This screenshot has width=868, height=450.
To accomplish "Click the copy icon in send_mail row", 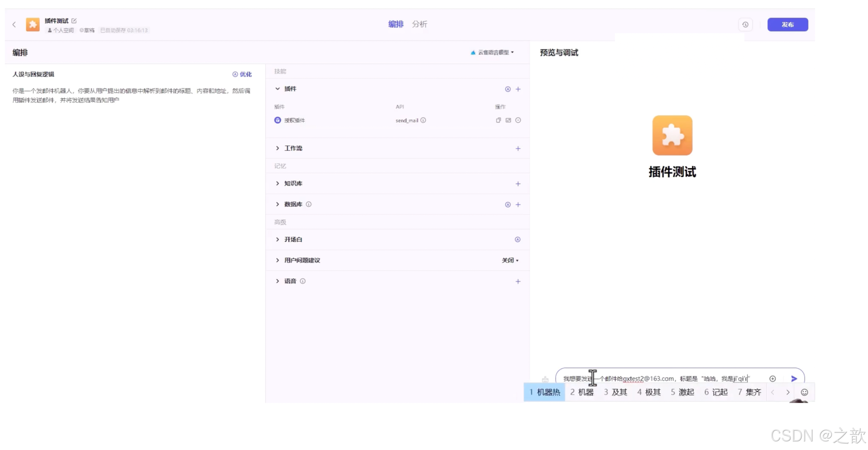I will (x=498, y=120).
